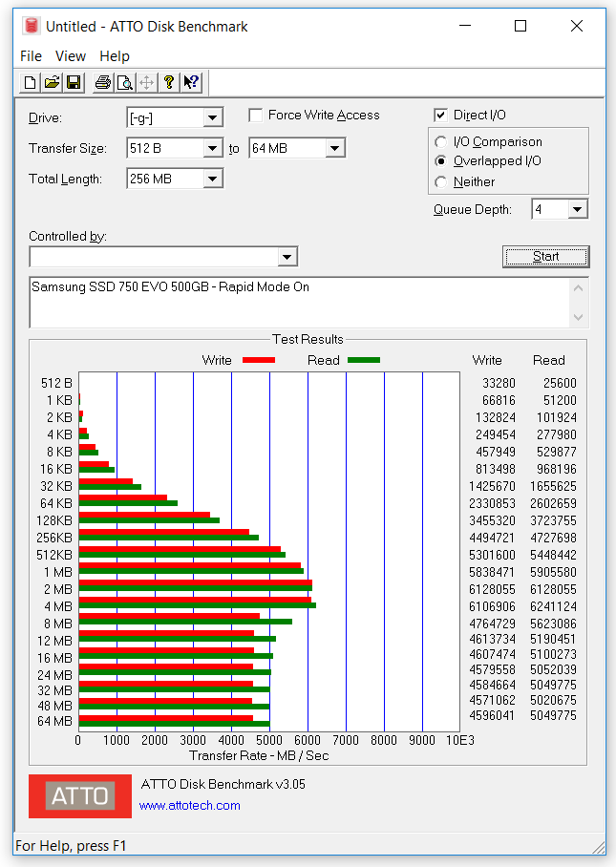Click the 16 KB read value 968196
Viewport: 616px width, 867px height.
pos(556,470)
